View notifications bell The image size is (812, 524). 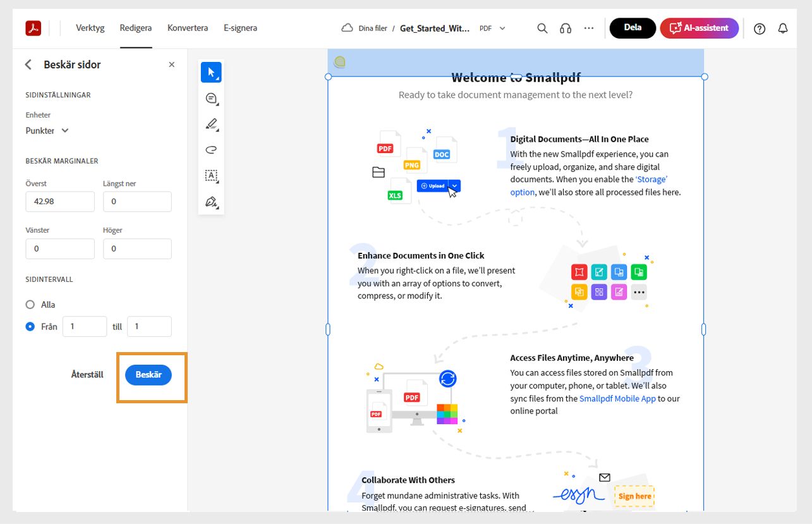point(783,28)
